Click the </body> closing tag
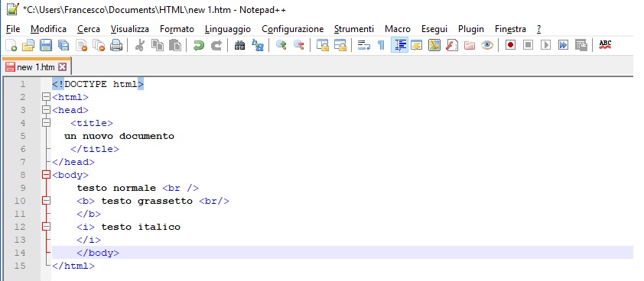Viewport: 644px width, 281px height. 98,253
